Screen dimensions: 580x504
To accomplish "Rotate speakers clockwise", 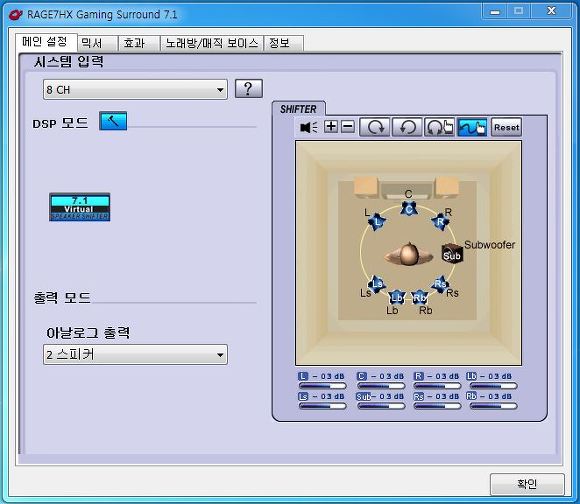I will point(374,127).
